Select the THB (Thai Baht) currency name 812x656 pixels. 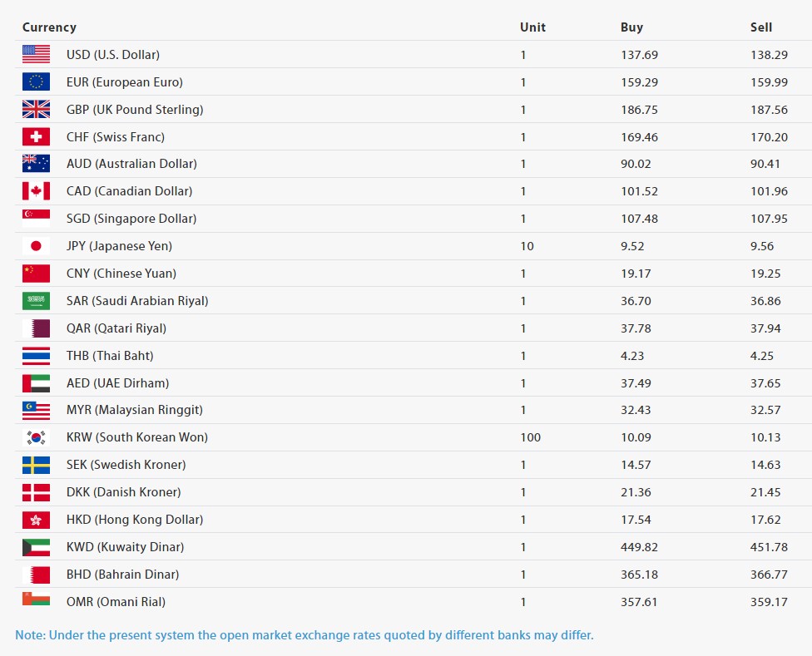[110, 356]
